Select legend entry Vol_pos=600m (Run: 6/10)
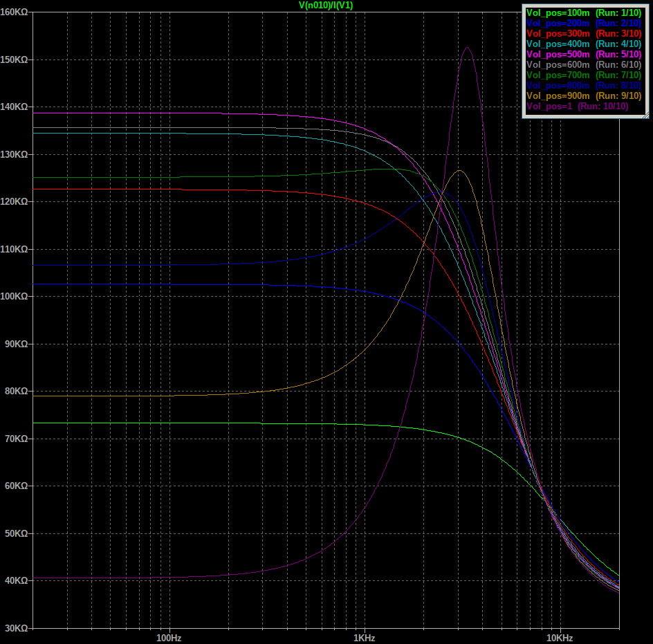The image size is (653, 644). (584, 65)
